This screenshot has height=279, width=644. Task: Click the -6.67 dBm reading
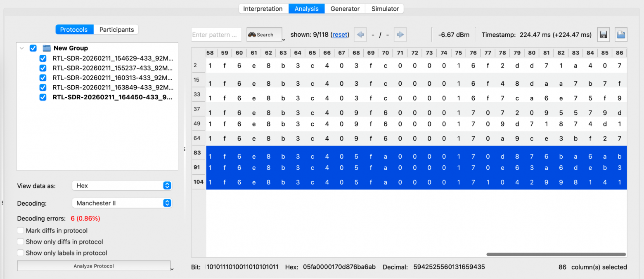tap(454, 35)
